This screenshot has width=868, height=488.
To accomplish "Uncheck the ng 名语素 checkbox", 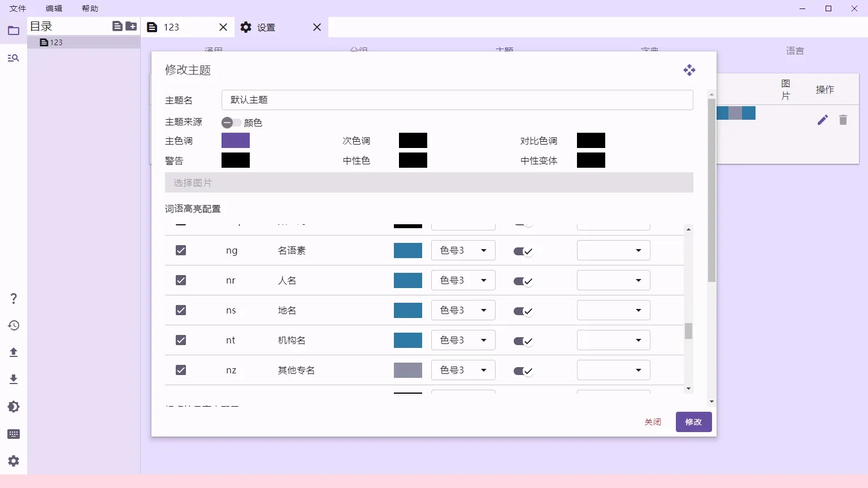I will (181, 250).
